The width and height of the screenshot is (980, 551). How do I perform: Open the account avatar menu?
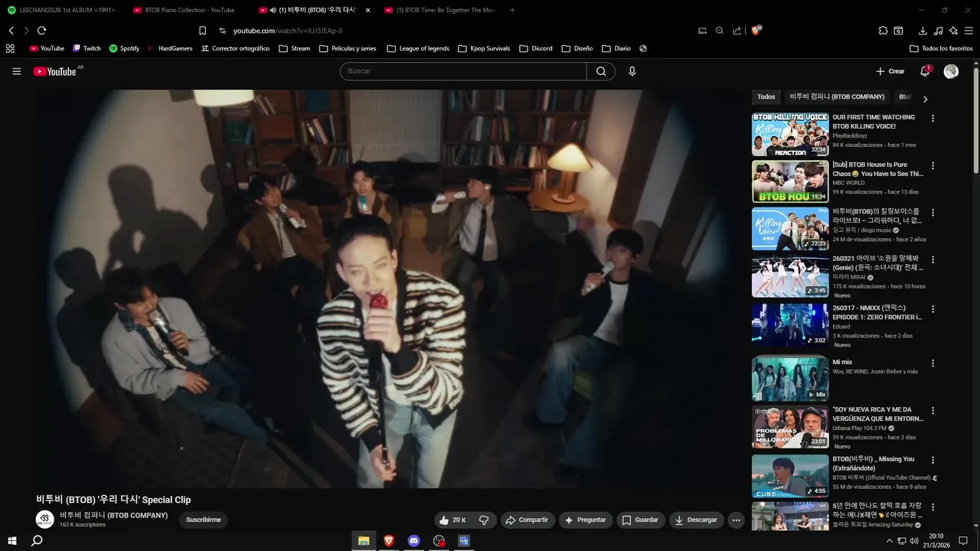coord(951,71)
